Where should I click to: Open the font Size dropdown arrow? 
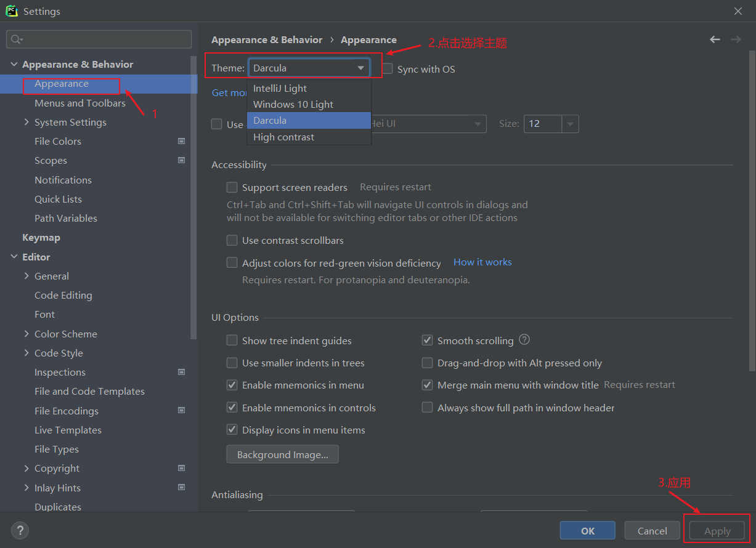point(570,124)
